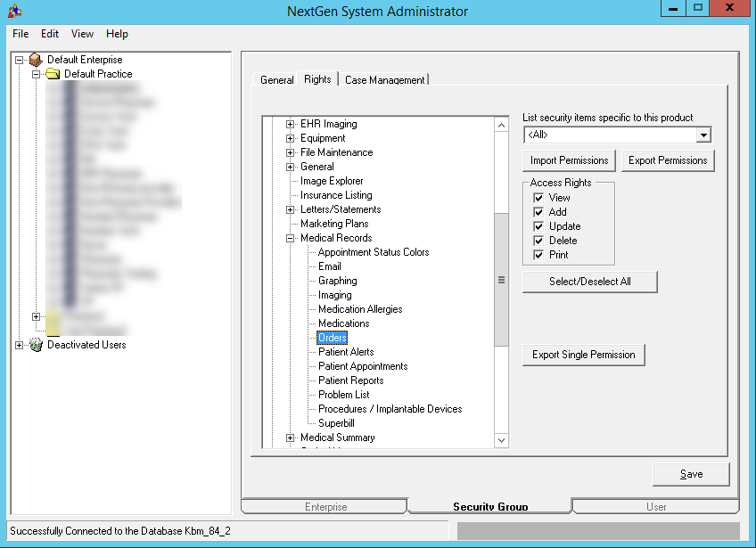Open the File menu
Image resolution: width=756 pixels, height=548 pixels.
coord(21,34)
